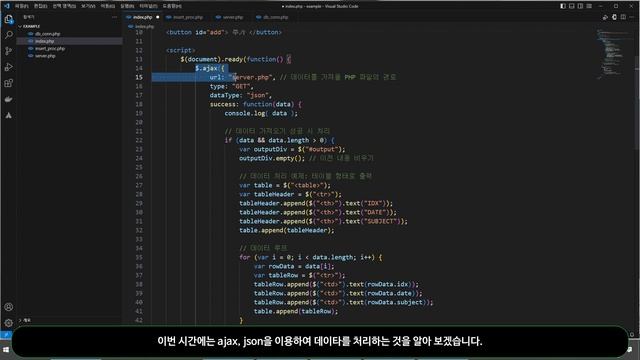640x360 pixels.
Task: Open editor More Actions ellipsis
Action: point(632,17)
